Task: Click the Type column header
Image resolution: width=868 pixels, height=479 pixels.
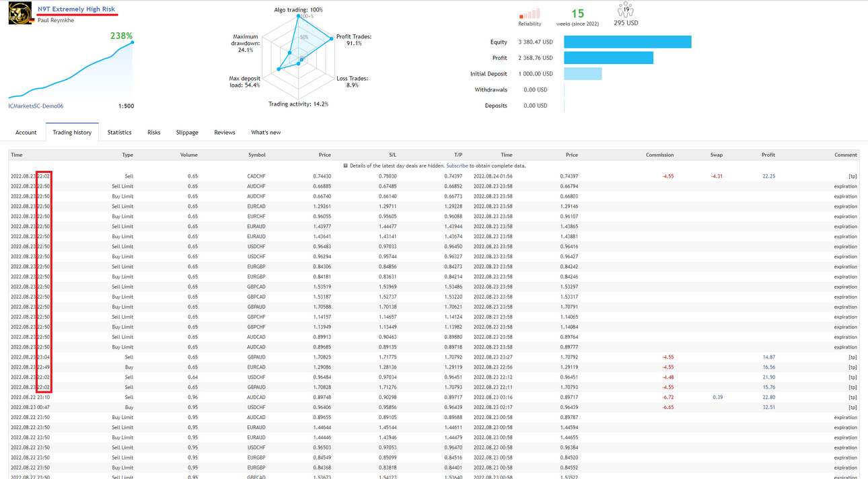Action: (x=127, y=155)
